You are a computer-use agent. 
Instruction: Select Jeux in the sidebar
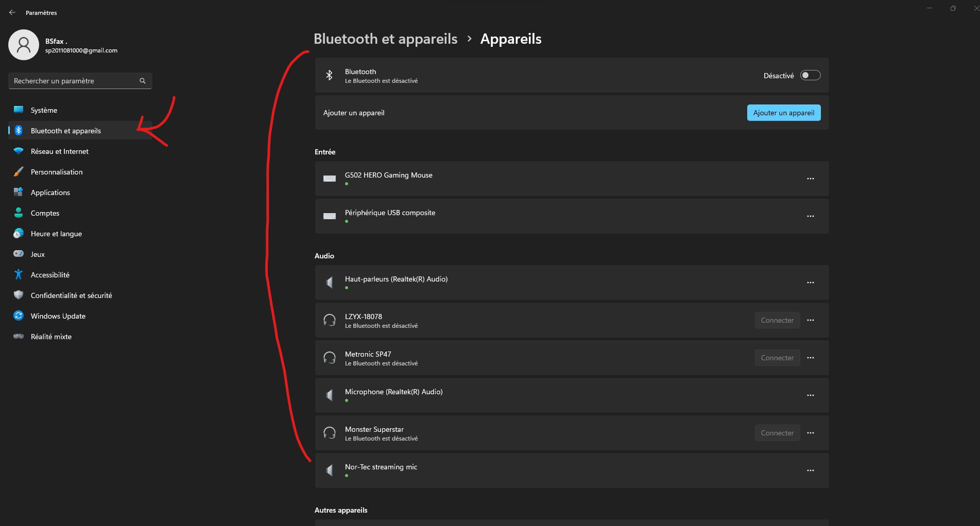[x=38, y=254]
